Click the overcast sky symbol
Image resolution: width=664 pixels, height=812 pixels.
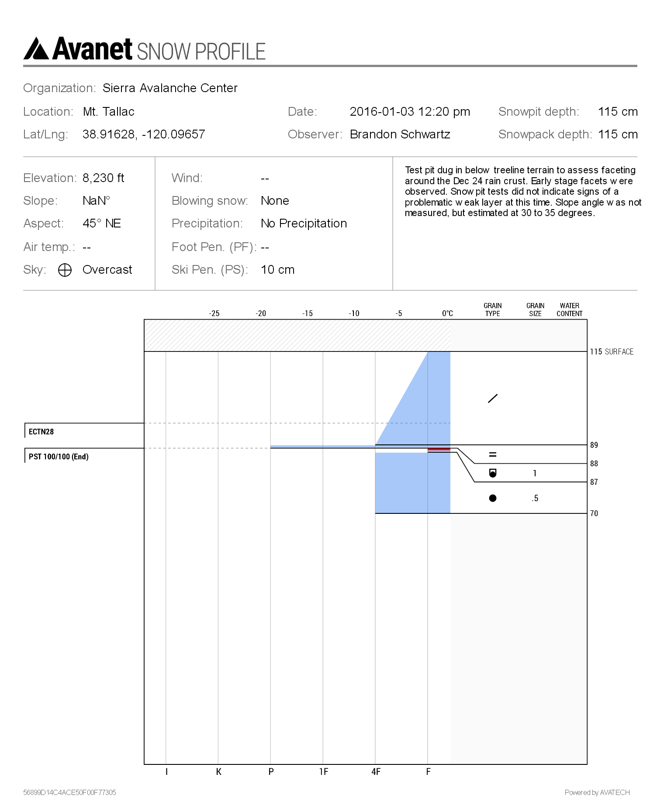65,270
